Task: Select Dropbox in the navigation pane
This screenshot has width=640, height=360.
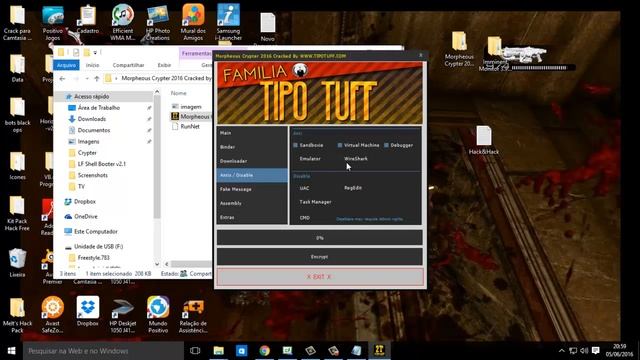Action: [x=84, y=202]
